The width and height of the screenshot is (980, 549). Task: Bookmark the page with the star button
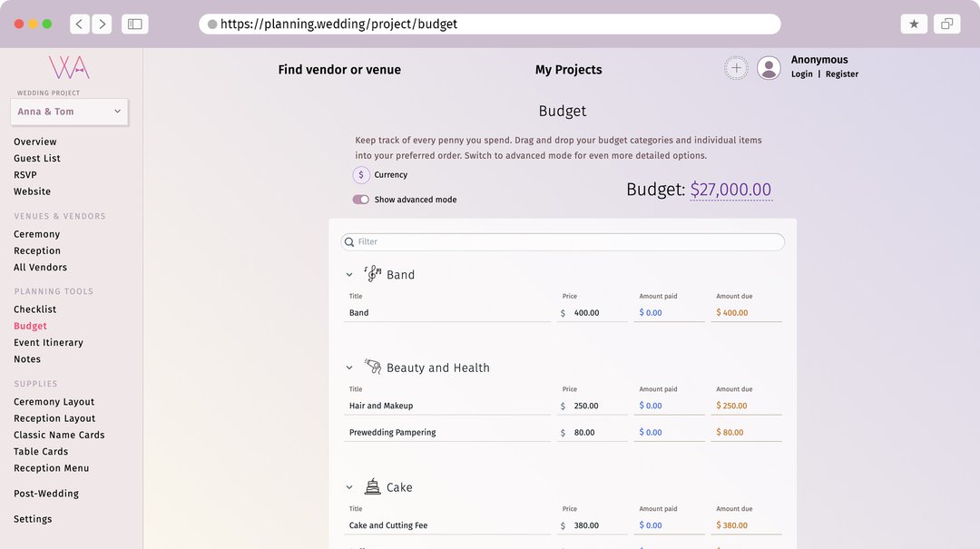click(914, 23)
